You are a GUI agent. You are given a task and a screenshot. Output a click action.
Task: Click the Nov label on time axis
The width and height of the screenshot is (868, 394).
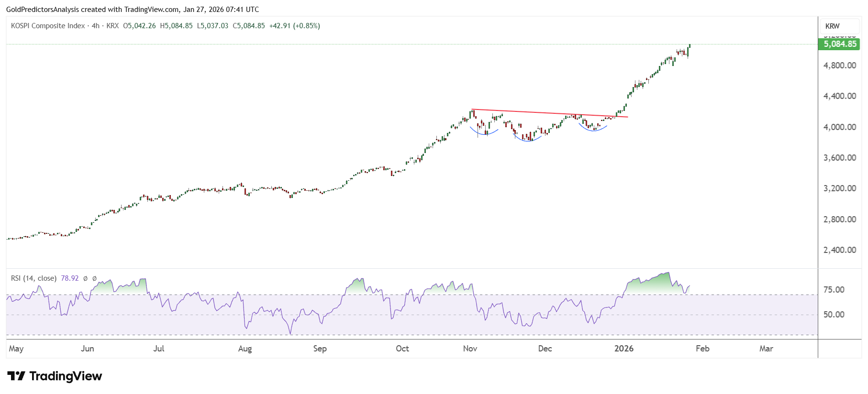pyautogui.click(x=470, y=349)
